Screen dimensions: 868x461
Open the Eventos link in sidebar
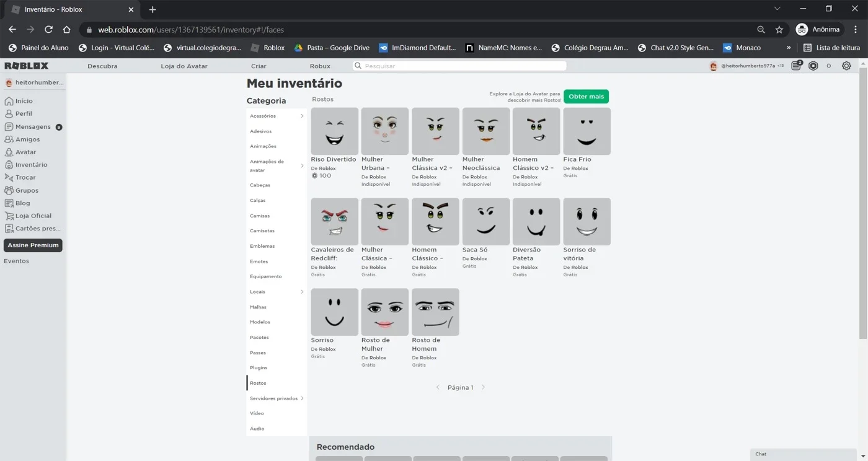click(17, 261)
